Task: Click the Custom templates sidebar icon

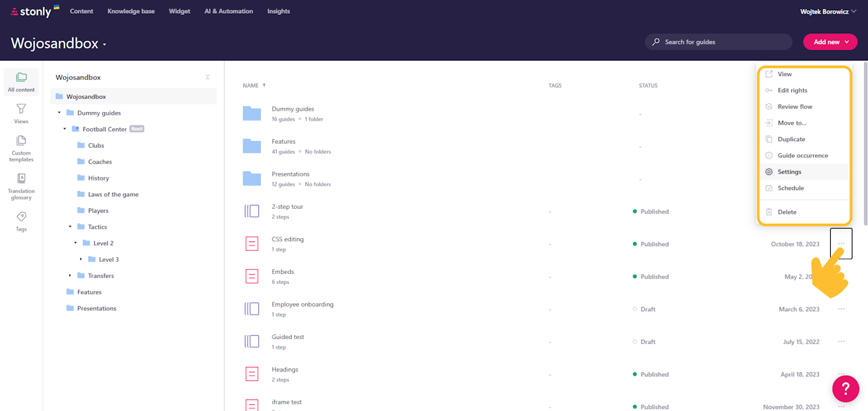Action: [x=21, y=144]
